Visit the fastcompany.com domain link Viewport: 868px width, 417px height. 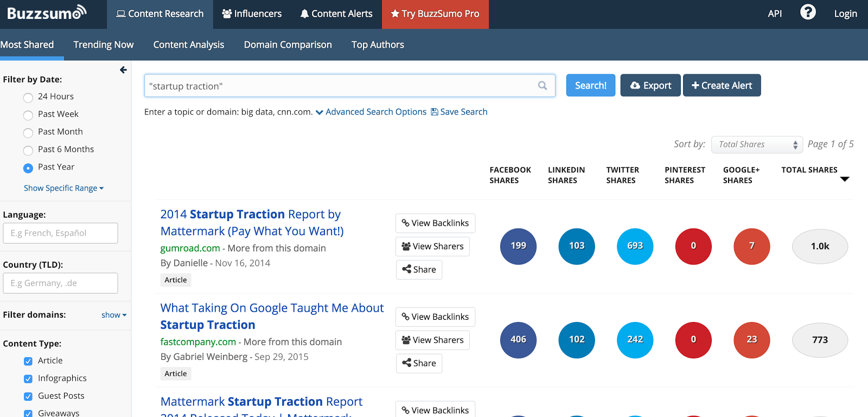click(198, 342)
